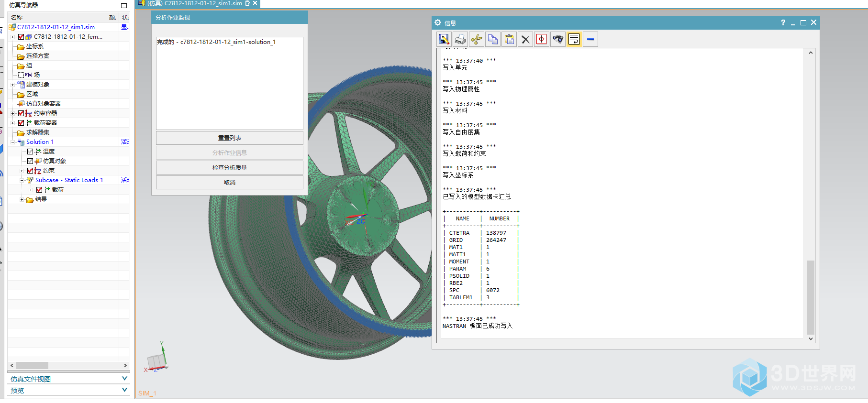Select the 场 fields node
868x403 pixels.
(x=37, y=75)
